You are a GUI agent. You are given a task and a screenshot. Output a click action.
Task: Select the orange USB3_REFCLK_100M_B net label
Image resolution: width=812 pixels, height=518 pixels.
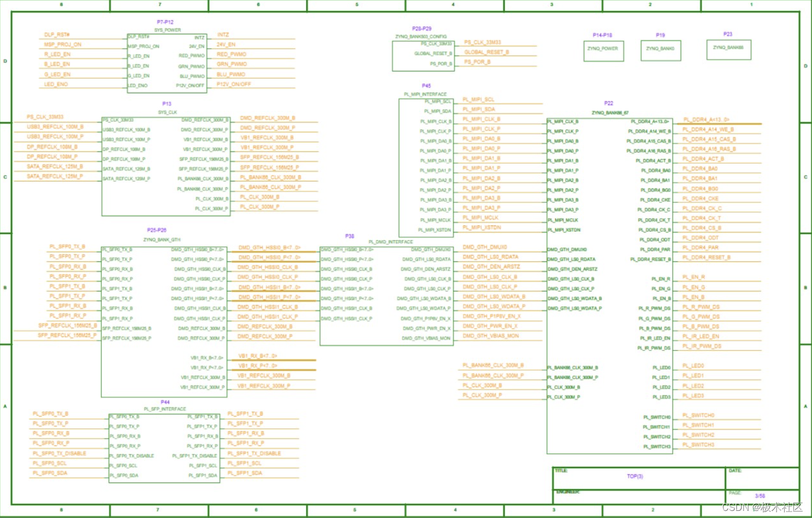point(55,127)
